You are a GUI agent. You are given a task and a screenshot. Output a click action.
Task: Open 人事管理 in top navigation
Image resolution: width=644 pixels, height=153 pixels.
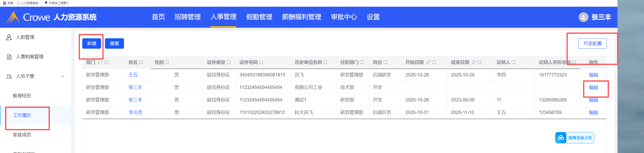click(x=223, y=17)
